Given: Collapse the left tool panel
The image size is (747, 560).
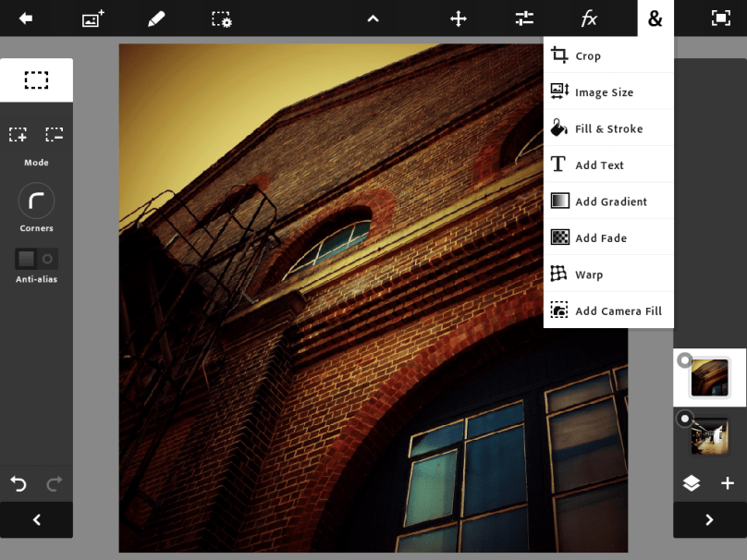Looking at the screenshot, I should pos(36,519).
